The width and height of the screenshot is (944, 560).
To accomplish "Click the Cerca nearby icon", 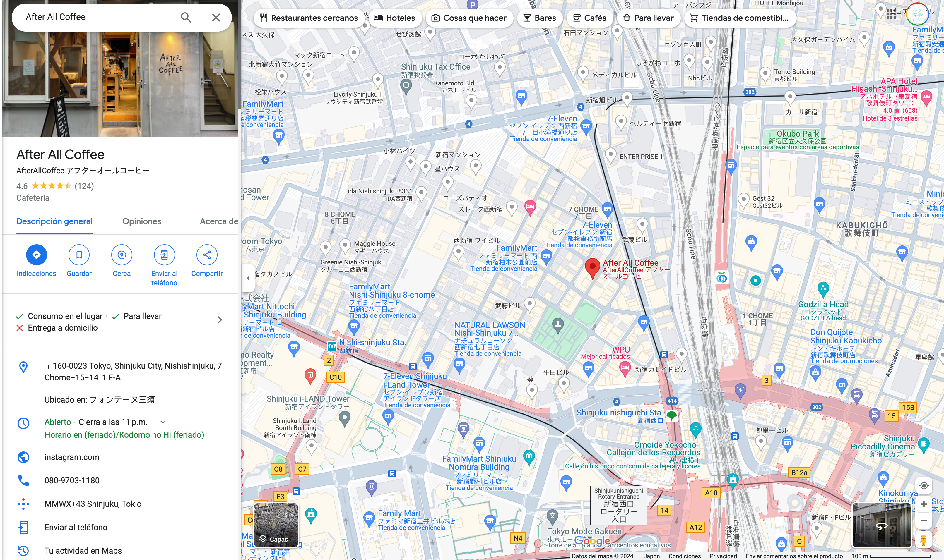I will click(122, 255).
